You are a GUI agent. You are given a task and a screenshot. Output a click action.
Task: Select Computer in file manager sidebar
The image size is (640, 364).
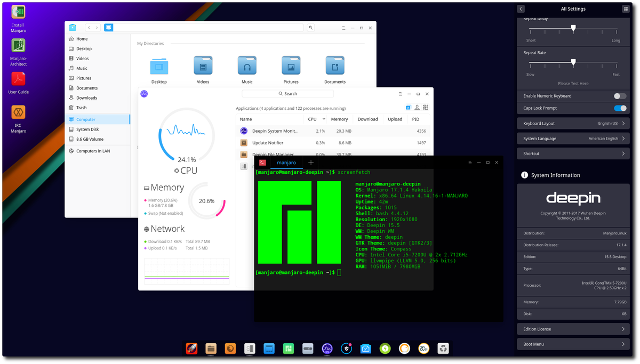[x=98, y=119]
